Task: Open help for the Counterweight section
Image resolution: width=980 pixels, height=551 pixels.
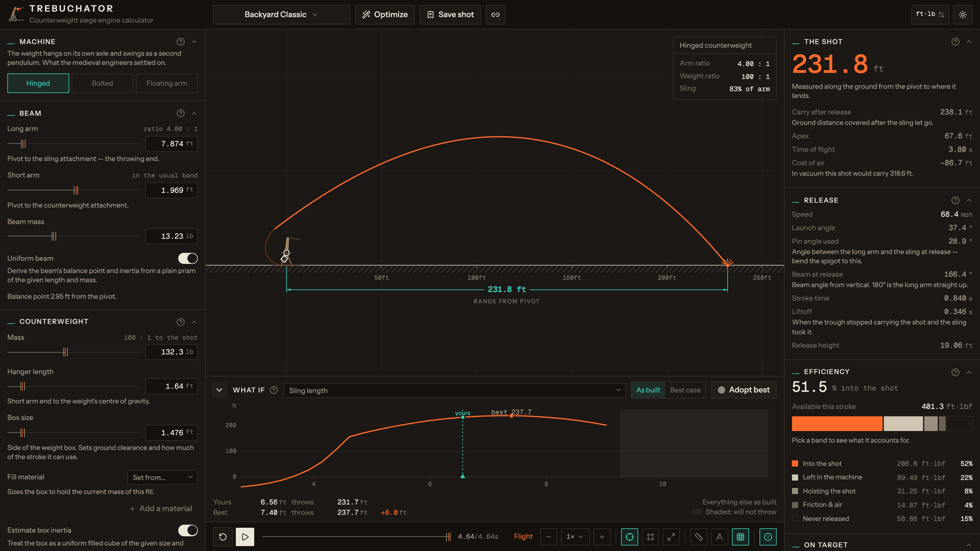Action: 181,322
